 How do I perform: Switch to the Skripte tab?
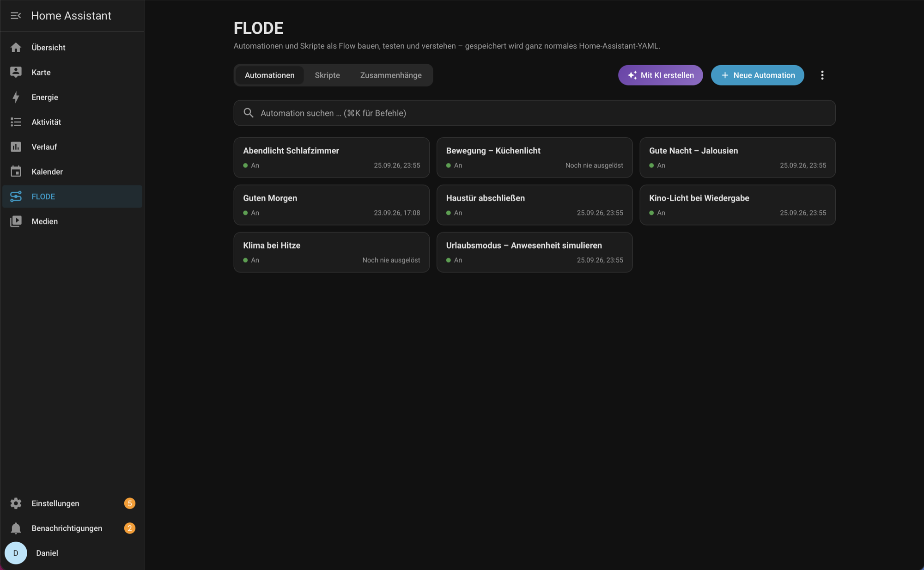point(328,75)
